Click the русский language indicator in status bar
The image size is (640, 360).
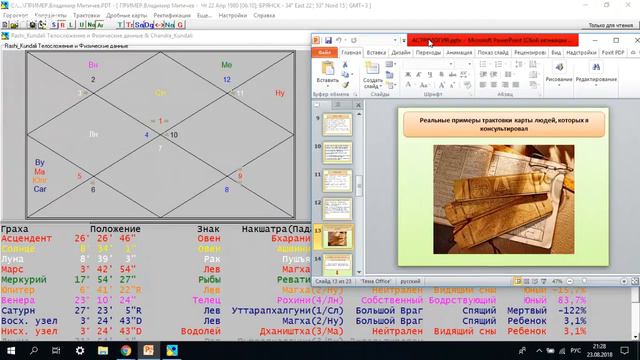click(410, 281)
